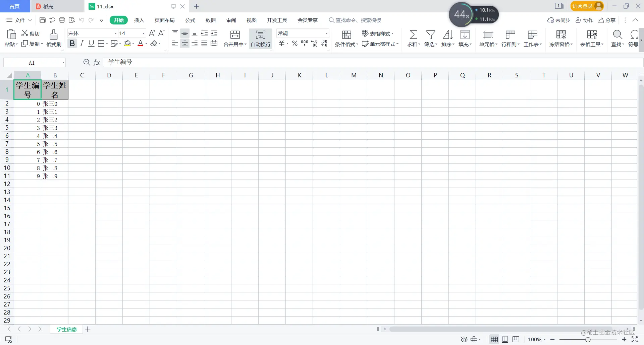Click the percent style icon
644x345 pixels.
[295, 44]
